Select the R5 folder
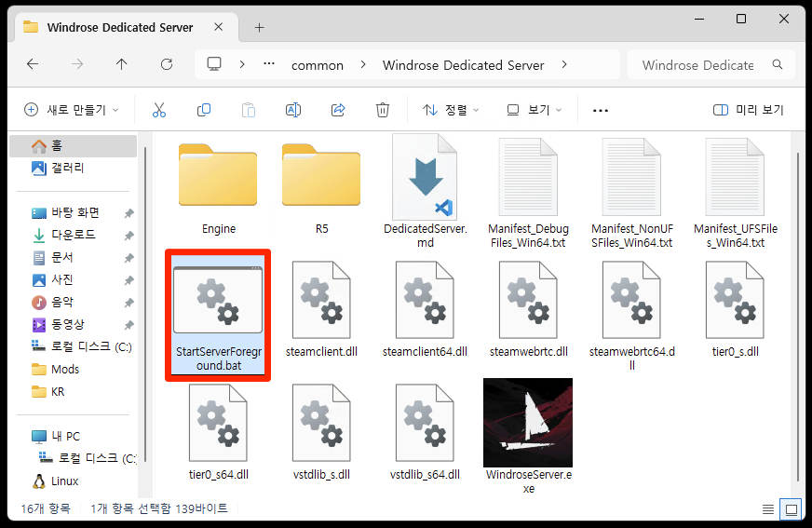 pyautogui.click(x=321, y=188)
